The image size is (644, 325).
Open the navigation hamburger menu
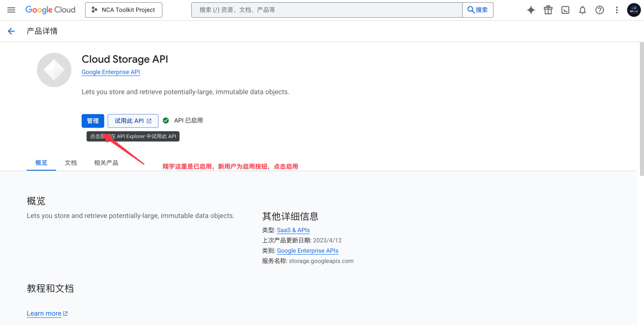(11, 9)
